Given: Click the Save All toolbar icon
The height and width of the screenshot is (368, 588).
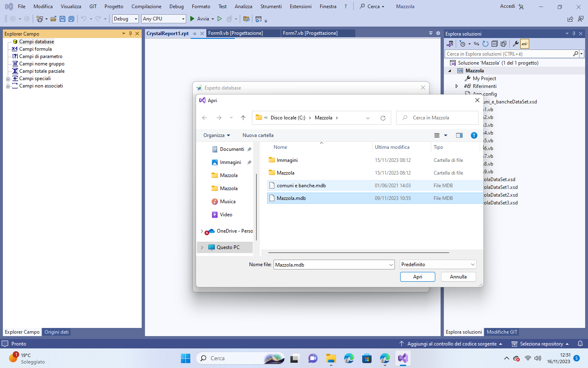Looking at the screenshot, I should pos(71,19).
